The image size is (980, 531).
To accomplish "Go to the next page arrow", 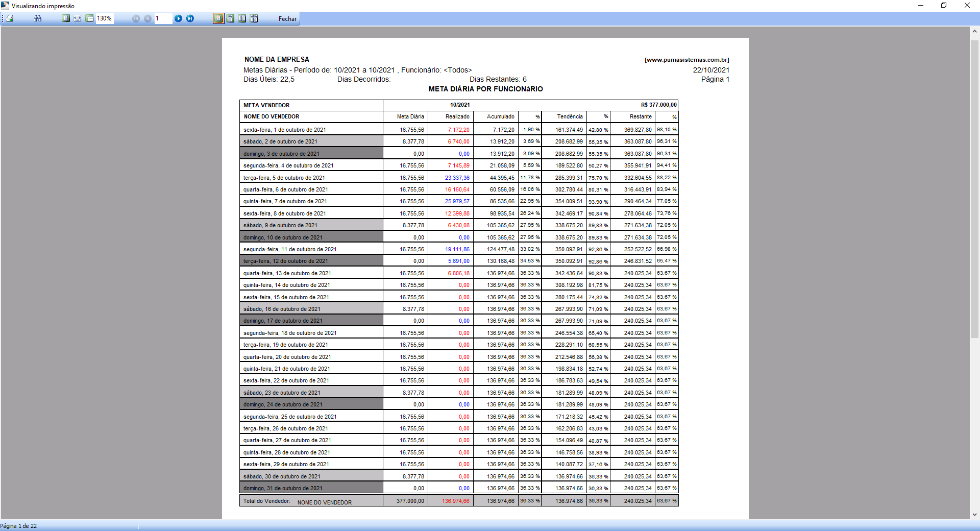I will 178,18.
